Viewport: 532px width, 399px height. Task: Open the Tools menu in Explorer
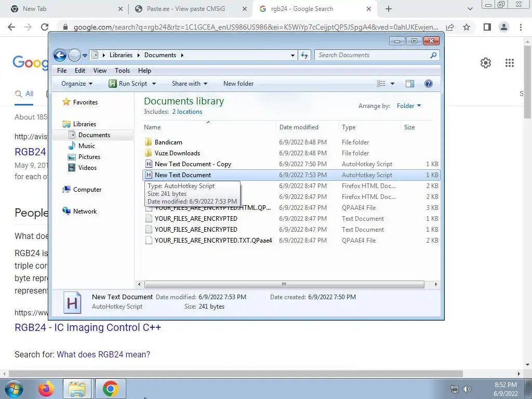pyautogui.click(x=122, y=71)
